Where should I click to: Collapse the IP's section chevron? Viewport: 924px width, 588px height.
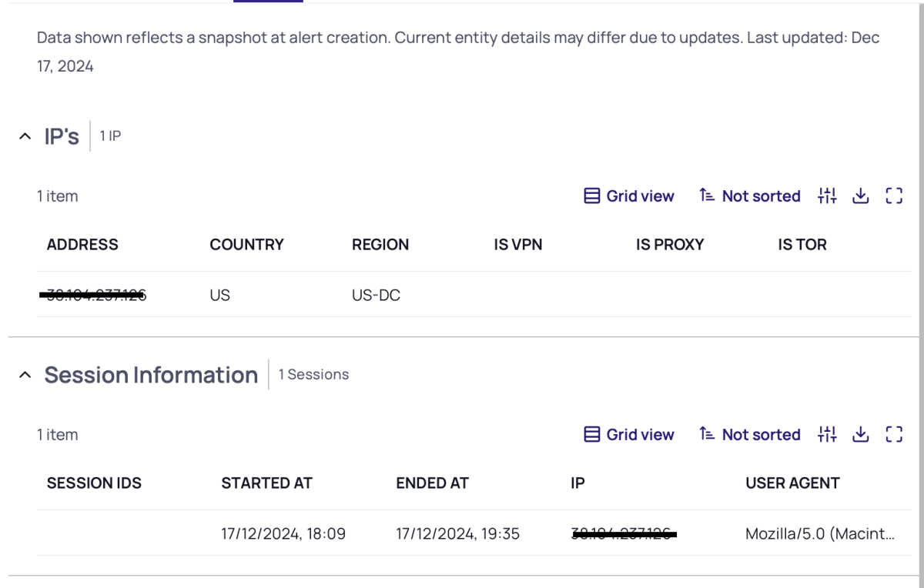tap(25, 137)
